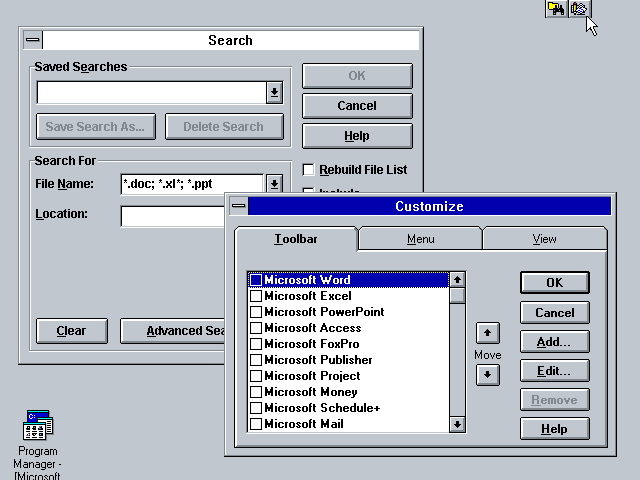
Task: Click OK in the Customize dialog
Action: click(x=555, y=282)
